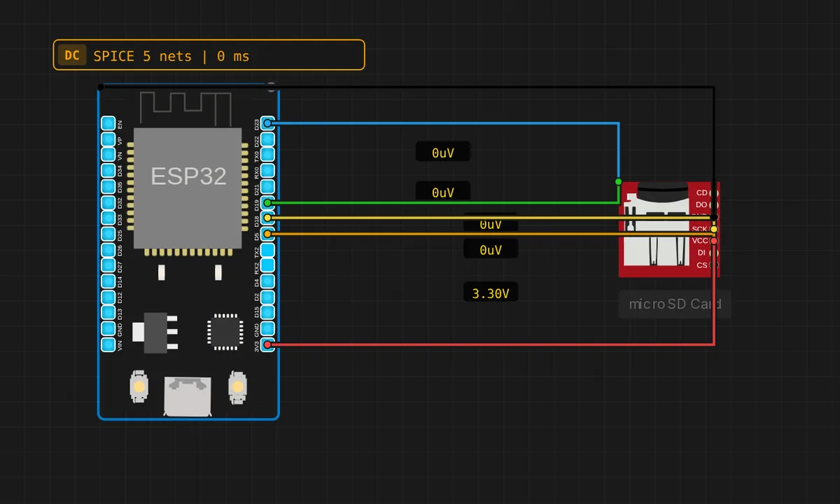Select the D32 pin on the ESP32
The image size is (840, 504).
click(108, 202)
